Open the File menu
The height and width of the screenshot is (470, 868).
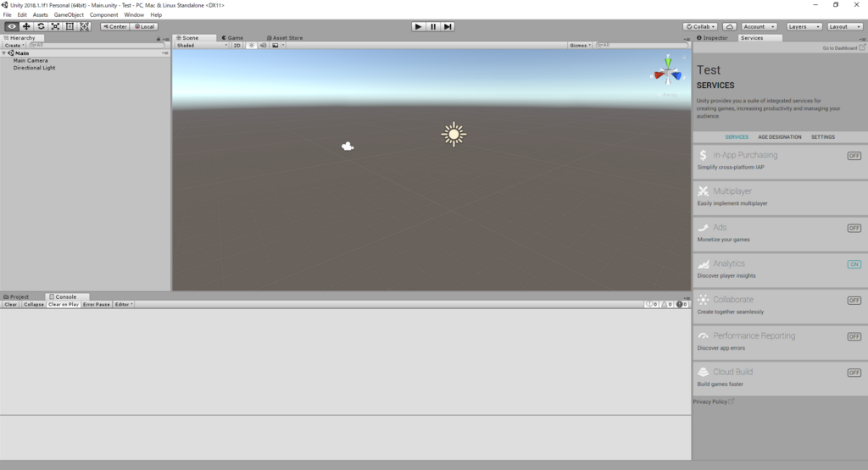tap(7, 15)
